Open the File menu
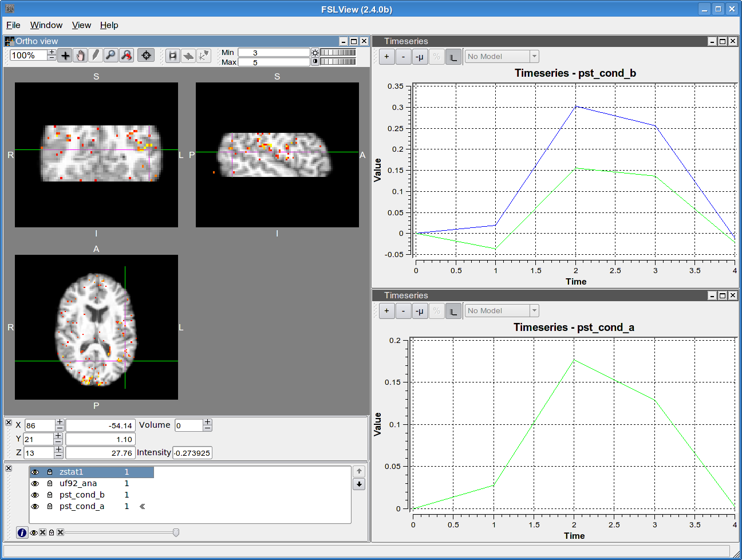This screenshot has height=560, width=742. tap(13, 25)
